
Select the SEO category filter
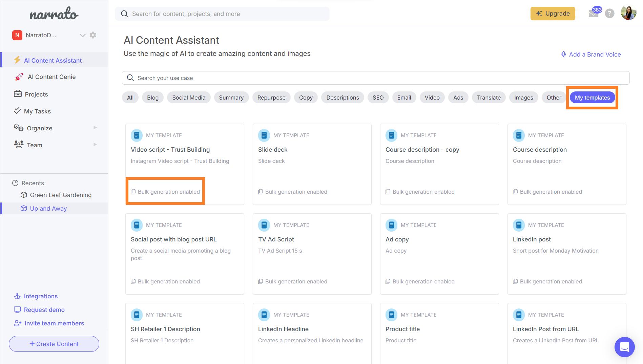coord(378,98)
